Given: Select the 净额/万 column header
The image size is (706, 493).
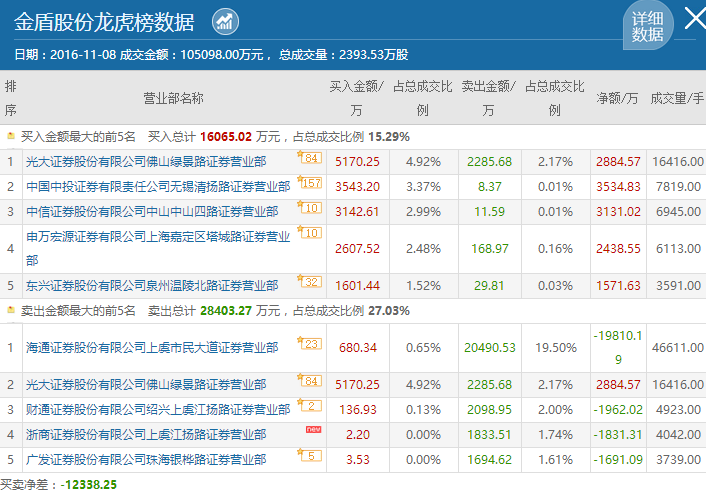Looking at the screenshot, I should [617, 98].
